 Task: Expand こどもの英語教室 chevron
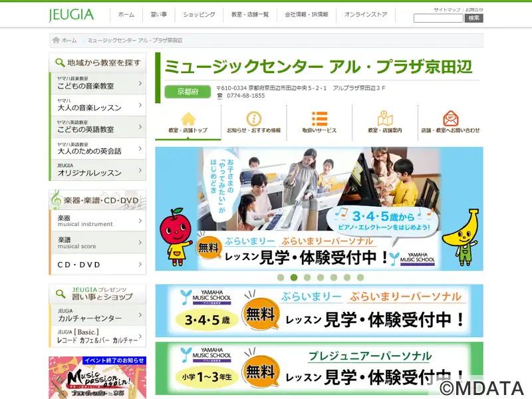pos(140,126)
